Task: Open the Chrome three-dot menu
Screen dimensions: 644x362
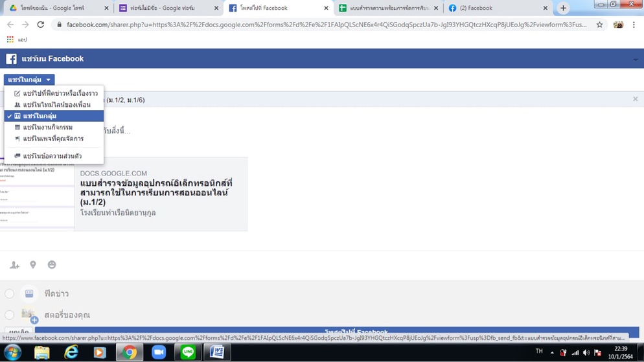Action: [x=634, y=25]
